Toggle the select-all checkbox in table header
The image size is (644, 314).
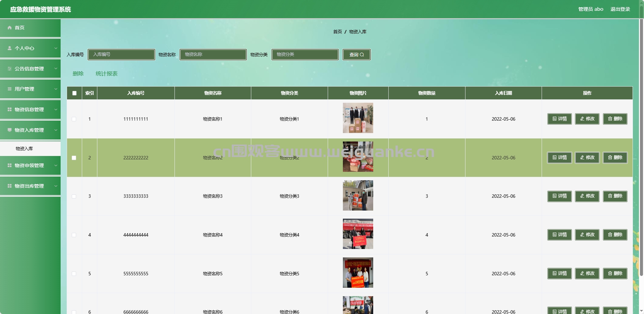(x=74, y=93)
